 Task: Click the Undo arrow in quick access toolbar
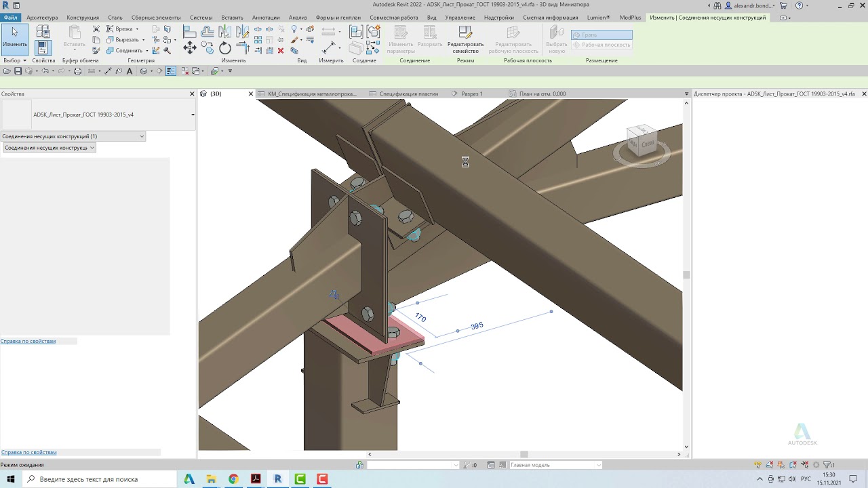point(45,71)
